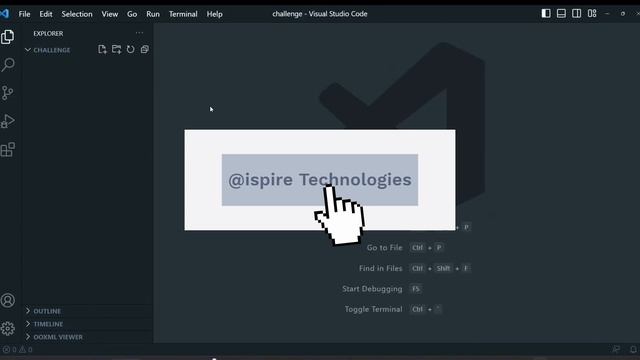The width and height of the screenshot is (640, 360).
Task: Toggle the bottom panel layout icon
Action: click(561, 13)
